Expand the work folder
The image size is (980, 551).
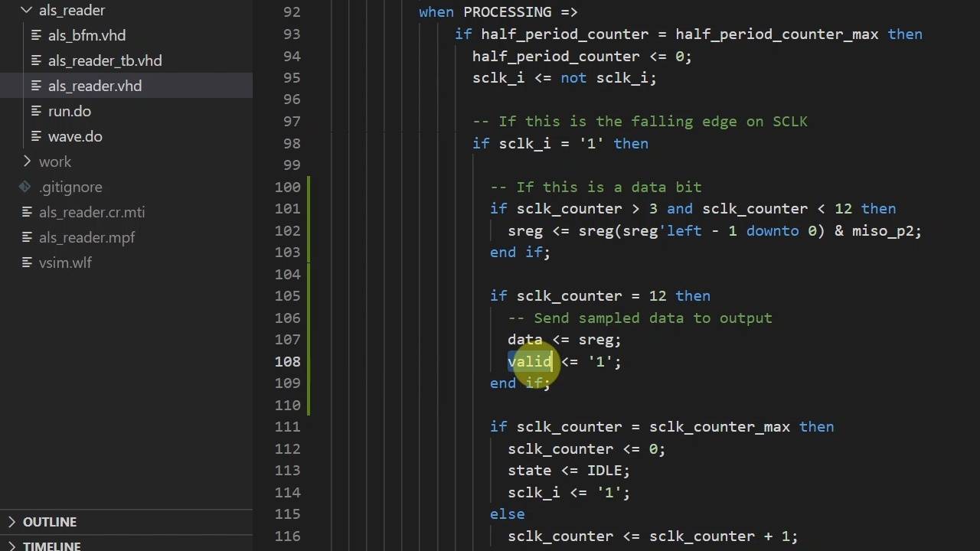click(x=25, y=161)
